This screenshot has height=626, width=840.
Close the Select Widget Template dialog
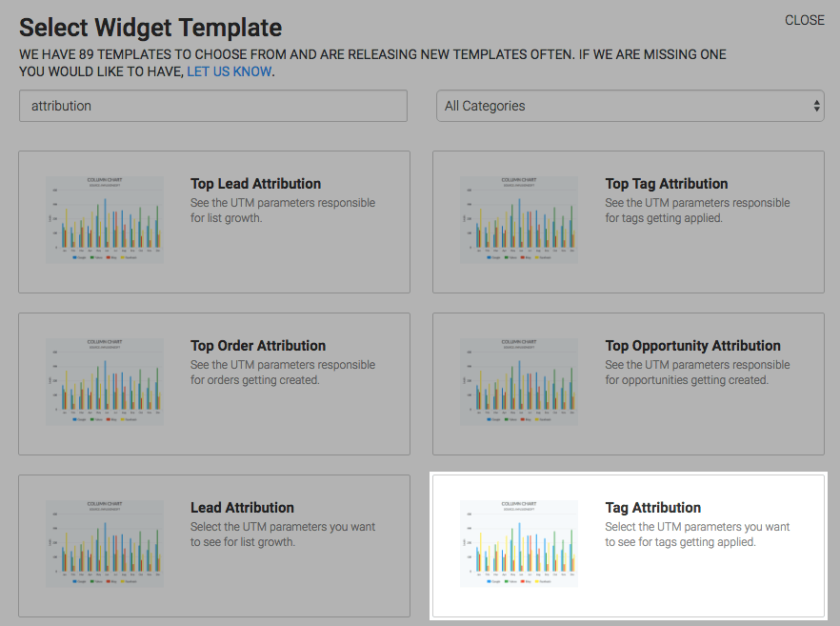point(804,20)
